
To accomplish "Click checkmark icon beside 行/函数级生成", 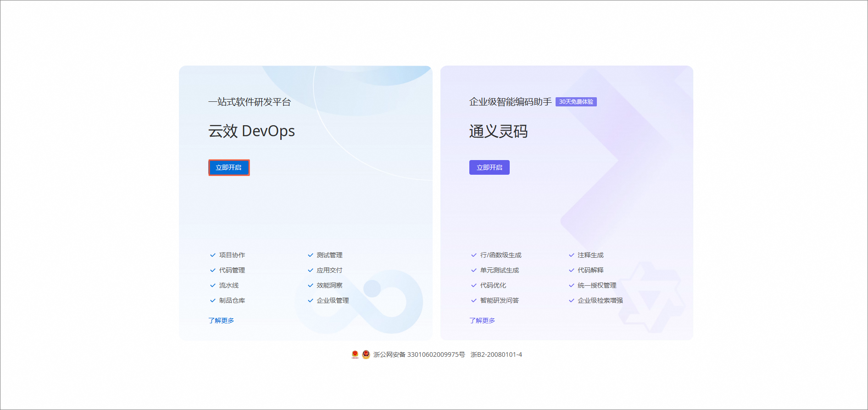I will click(x=474, y=255).
